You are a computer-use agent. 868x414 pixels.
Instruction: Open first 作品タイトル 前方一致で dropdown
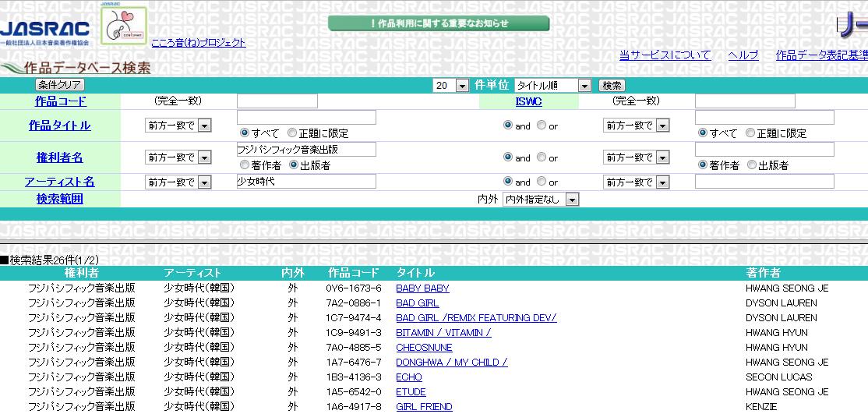[178, 126]
